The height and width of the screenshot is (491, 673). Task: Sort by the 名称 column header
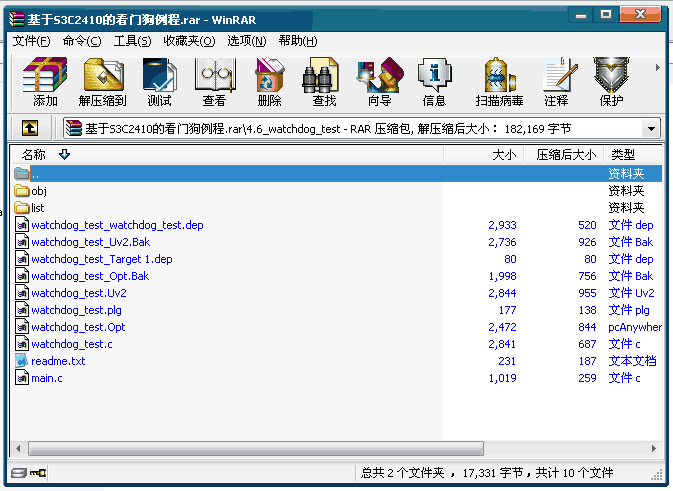click(227, 155)
